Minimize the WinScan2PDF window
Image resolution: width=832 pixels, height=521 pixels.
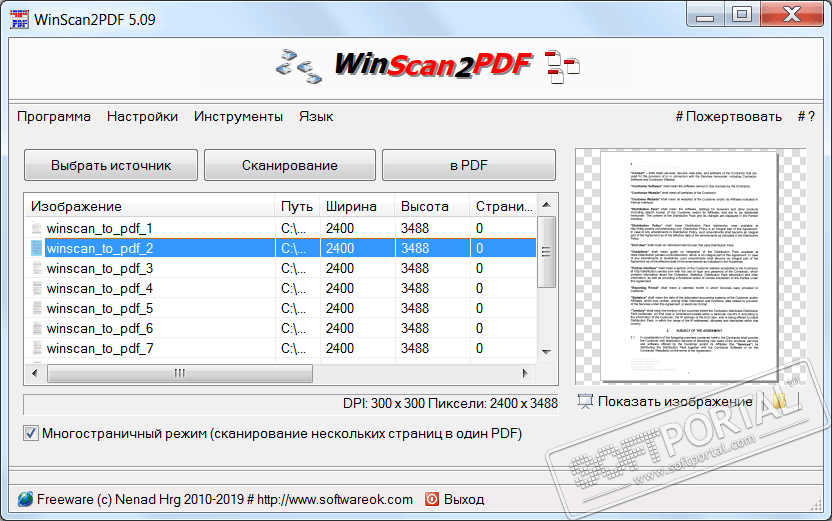pyautogui.click(x=705, y=14)
